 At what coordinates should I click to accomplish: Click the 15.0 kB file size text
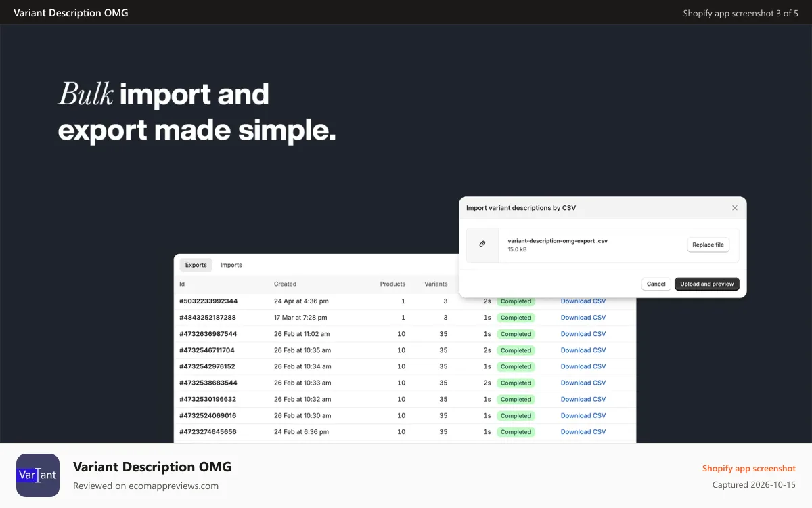point(517,250)
